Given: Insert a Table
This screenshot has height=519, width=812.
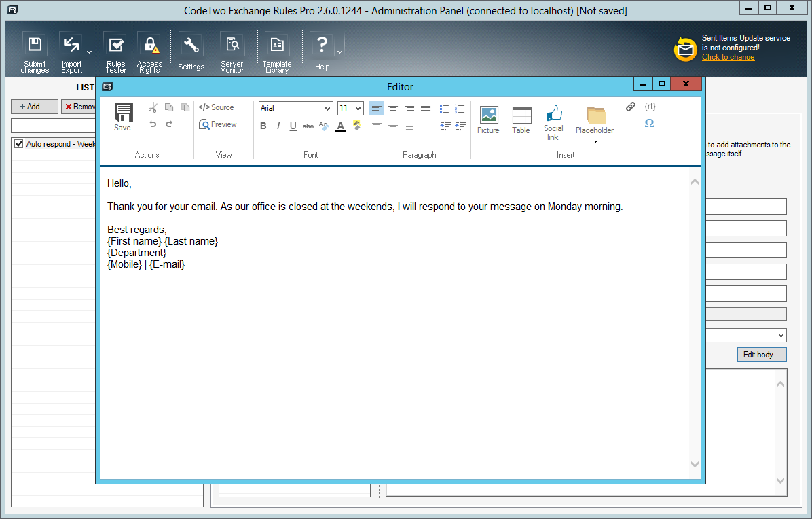Looking at the screenshot, I should coord(521,120).
